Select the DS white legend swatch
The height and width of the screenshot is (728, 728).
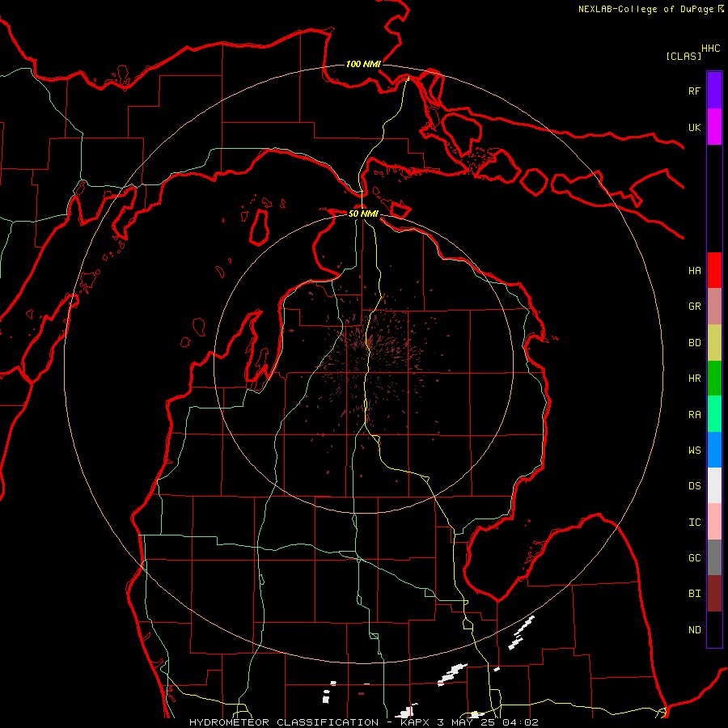tap(714, 485)
